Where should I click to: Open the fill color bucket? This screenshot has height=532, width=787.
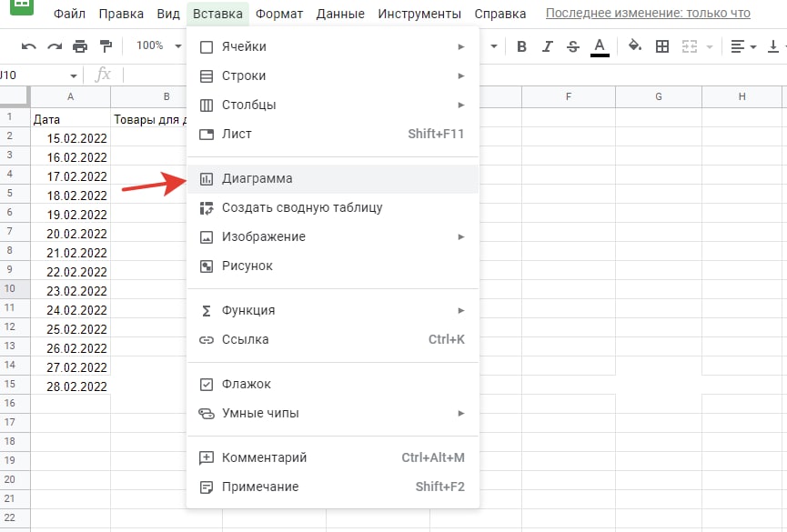coord(635,46)
